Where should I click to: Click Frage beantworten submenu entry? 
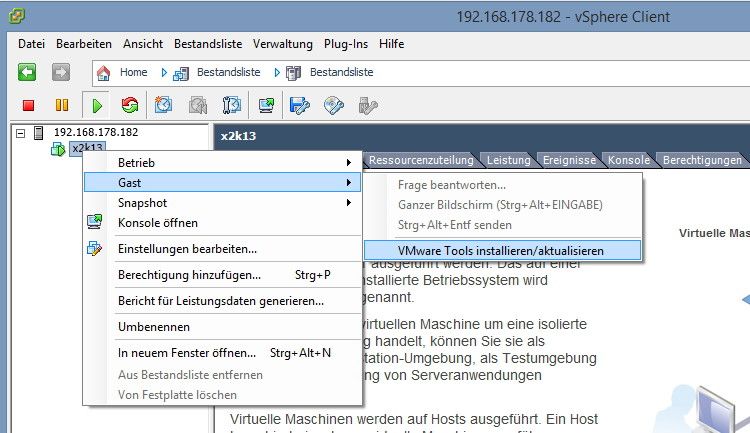tap(502, 185)
